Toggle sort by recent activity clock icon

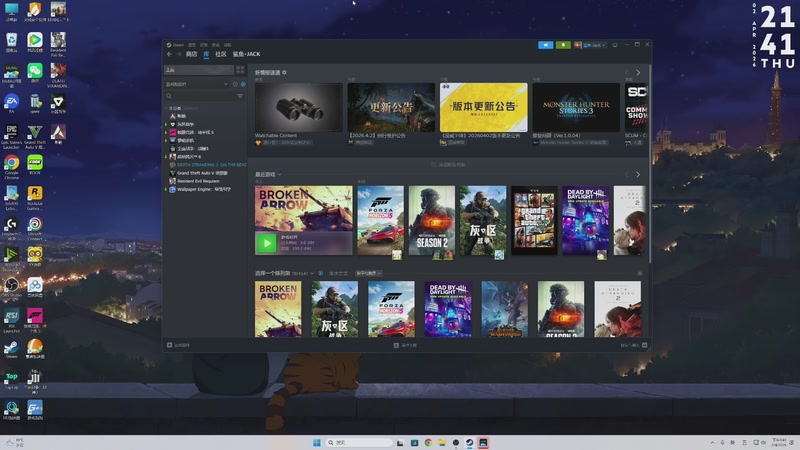click(x=235, y=84)
